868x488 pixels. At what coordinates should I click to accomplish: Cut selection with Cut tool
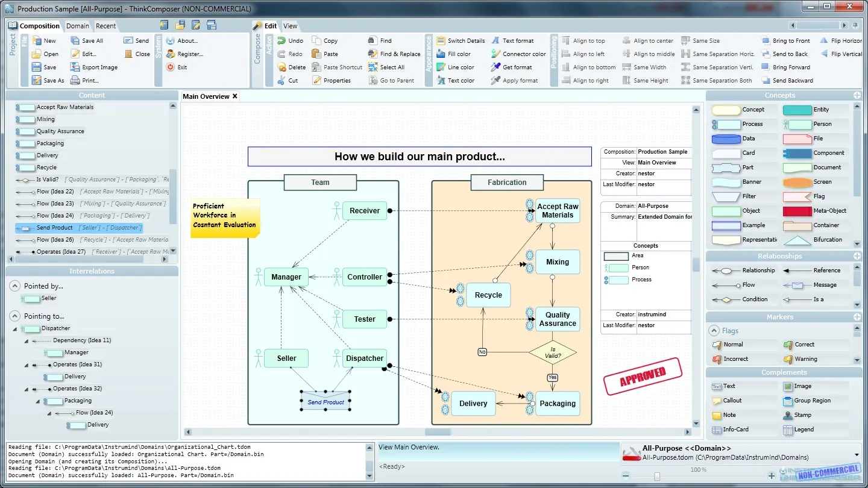288,81
